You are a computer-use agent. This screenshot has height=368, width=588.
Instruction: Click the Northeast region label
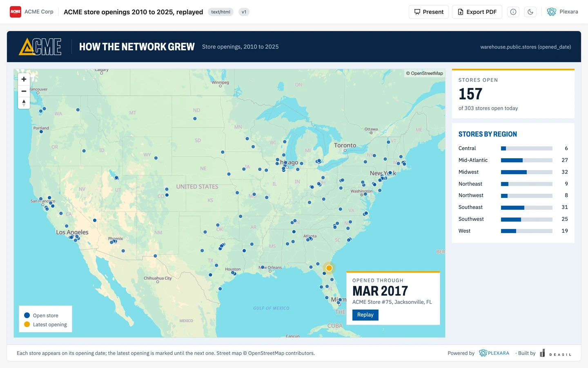click(470, 184)
